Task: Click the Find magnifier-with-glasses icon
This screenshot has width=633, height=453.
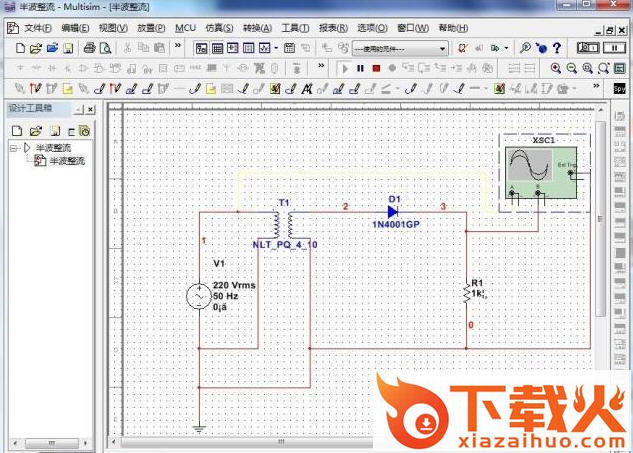Action: tap(525, 48)
